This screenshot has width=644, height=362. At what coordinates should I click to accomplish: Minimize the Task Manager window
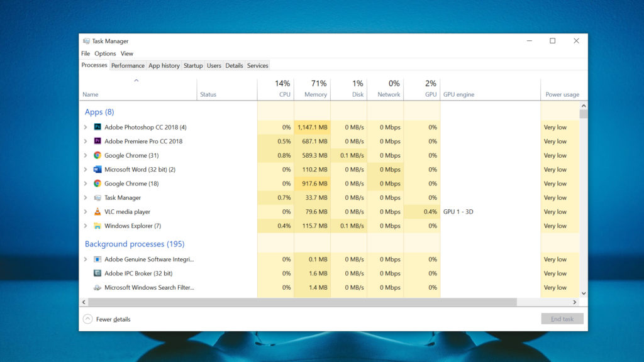(530, 41)
